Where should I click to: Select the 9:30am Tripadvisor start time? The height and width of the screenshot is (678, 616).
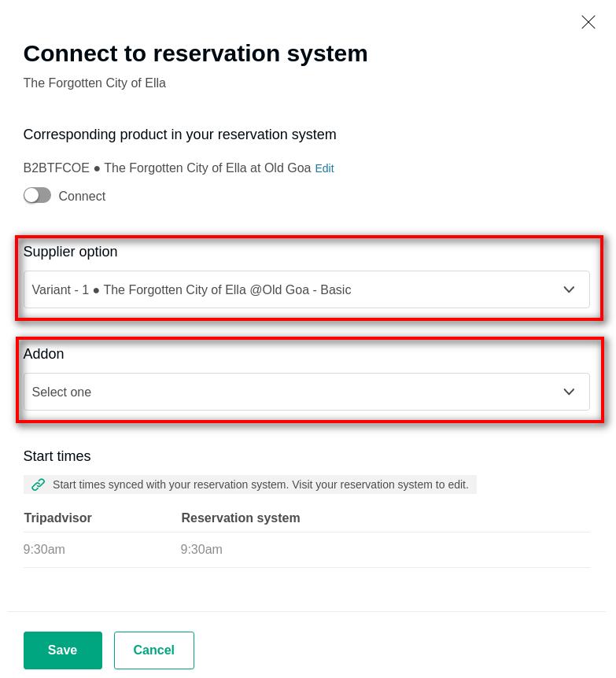click(x=44, y=550)
